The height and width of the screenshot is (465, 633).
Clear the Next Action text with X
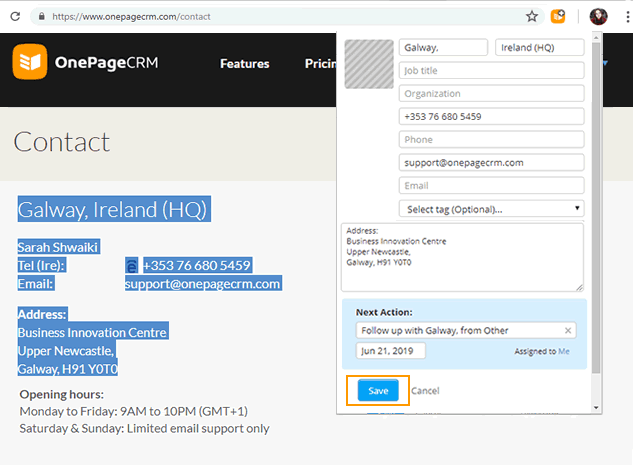(568, 331)
